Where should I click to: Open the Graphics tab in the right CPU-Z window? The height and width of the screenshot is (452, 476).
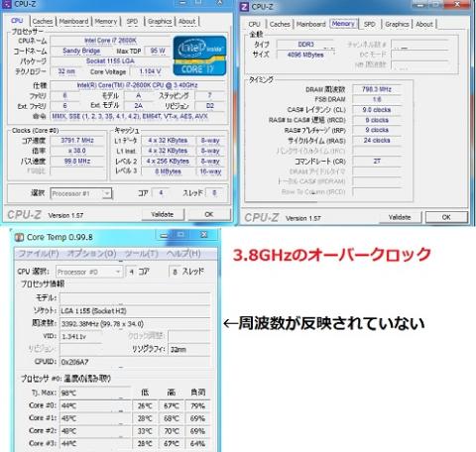[397, 24]
